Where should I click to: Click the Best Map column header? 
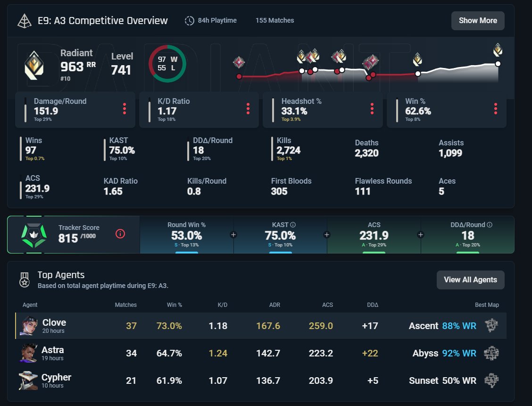pyautogui.click(x=487, y=305)
